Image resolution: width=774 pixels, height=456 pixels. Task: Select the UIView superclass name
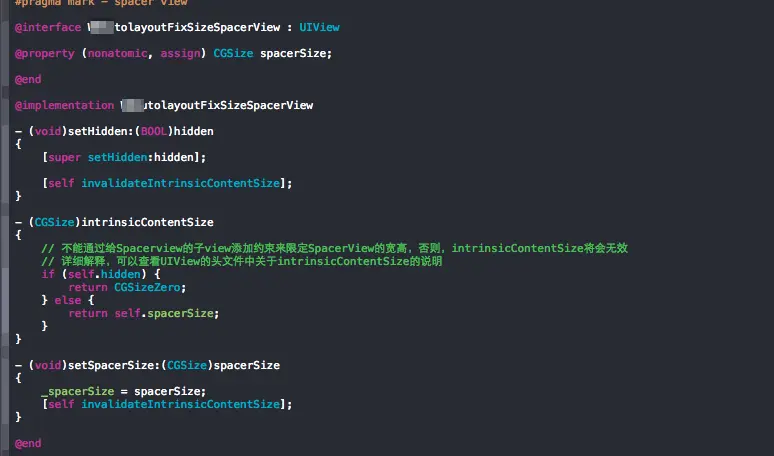pyautogui.click(x=319, y=28)
